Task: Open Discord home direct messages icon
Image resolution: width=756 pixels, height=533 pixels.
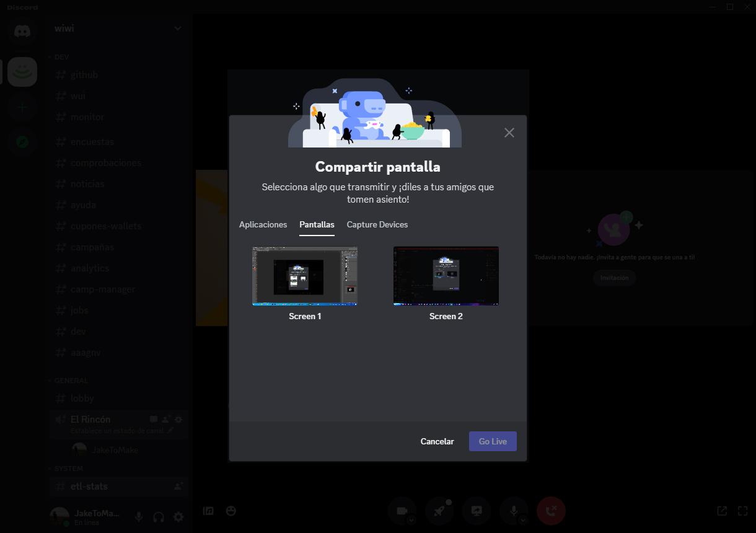Action: coord(22,31)
